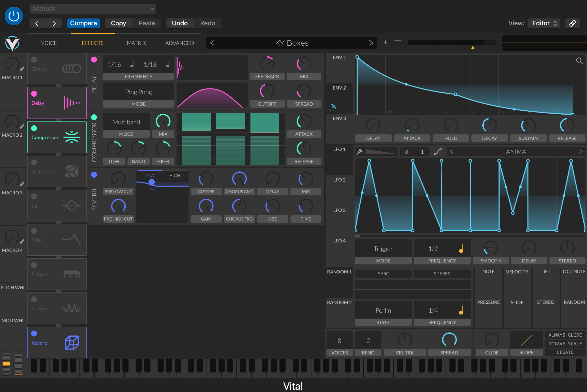The width and height of the screenshot is (587, 392).
Task: Click the blue plugin power icon
Action: pyautogui.click(x=14, y=16)
